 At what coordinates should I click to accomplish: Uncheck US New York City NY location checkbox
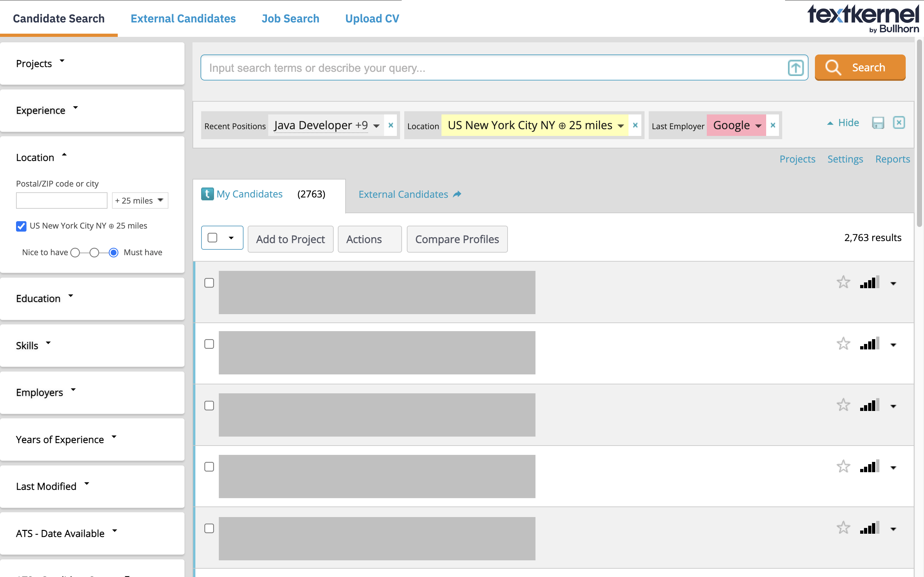click(x=21, y=226)
